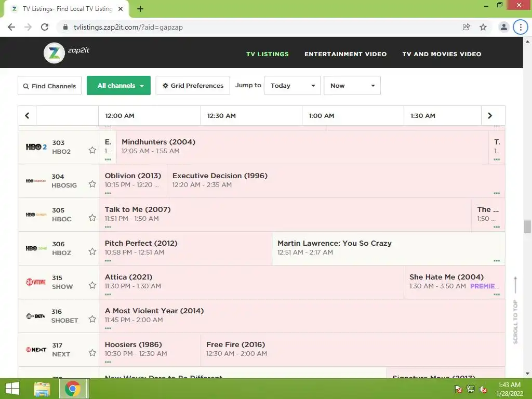This screenshot has width=532, height=399.
Task: Open Free Fire (2016) listing
Action: click(x=353, y=350)
